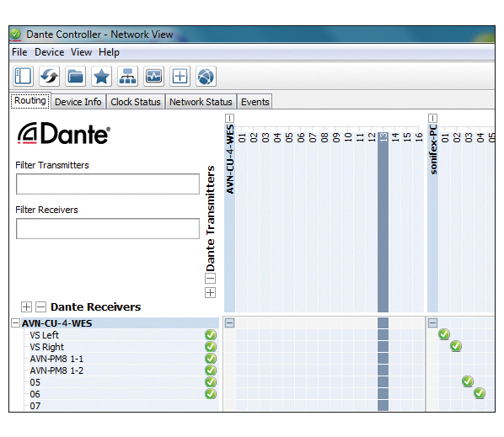This screenshot has width=504, height=437.
Task: Click the receiver 05 status checkmark
Action: tap(211, 382)
